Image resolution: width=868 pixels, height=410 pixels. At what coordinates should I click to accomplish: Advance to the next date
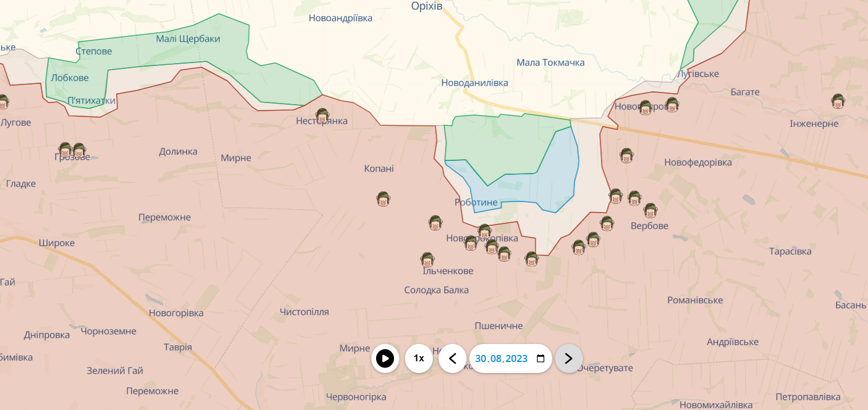[x=568, y=358]
